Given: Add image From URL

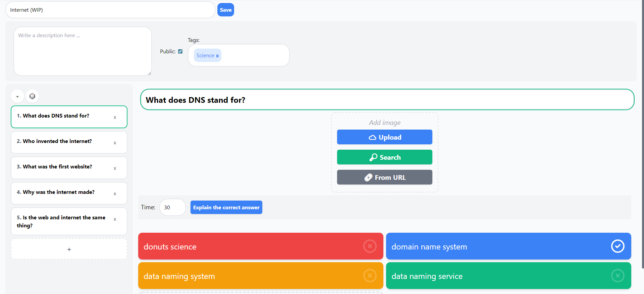Looking at the screenshot, I should pos(385,177).
